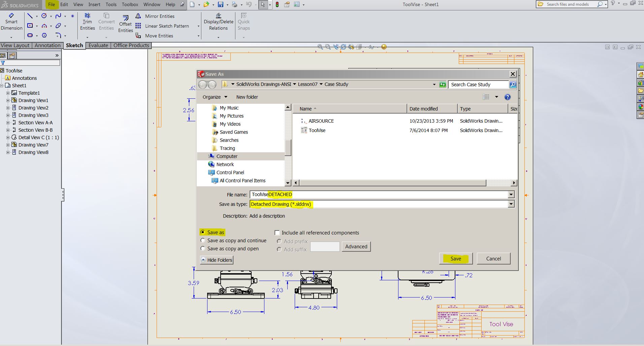The width and height of the screenshot is (644, 346).
Task: Select the Save as radio button
Action: [203, 232]
